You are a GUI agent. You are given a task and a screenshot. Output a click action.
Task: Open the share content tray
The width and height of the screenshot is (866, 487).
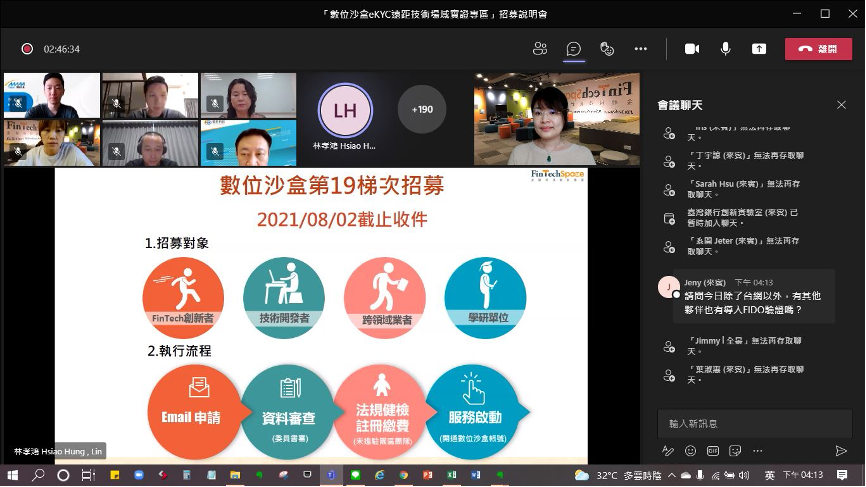758,49
